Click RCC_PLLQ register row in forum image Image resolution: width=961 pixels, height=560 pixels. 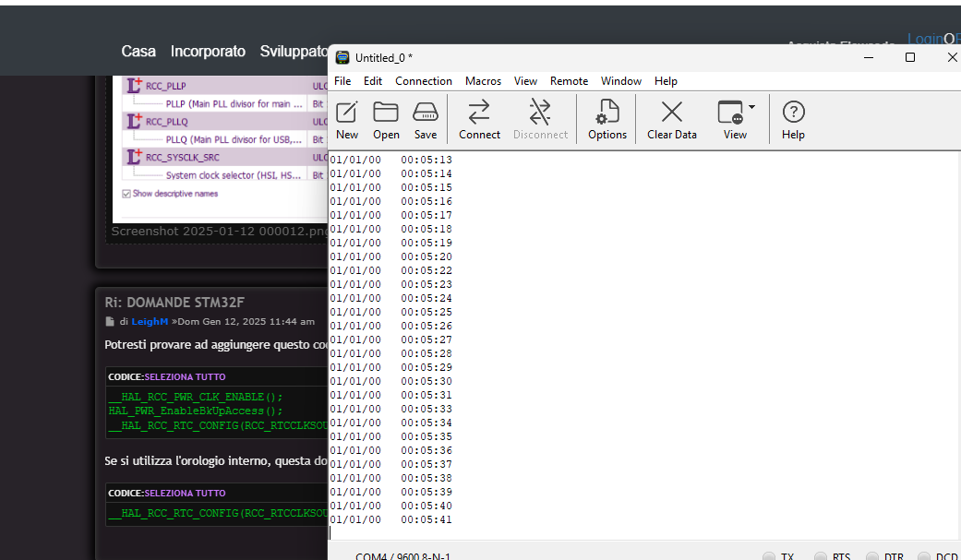coord(225,121)
